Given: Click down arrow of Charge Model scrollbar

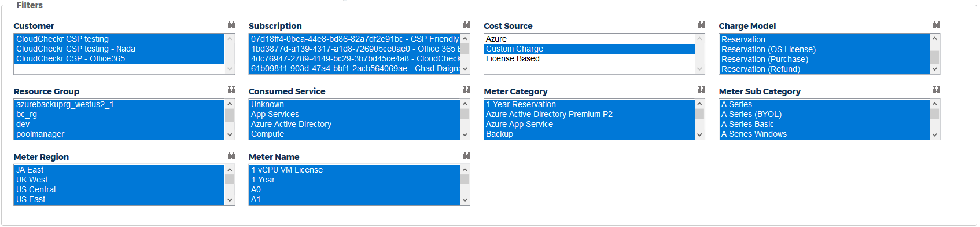Looking at the screenshot, I should tap(935, 69).
